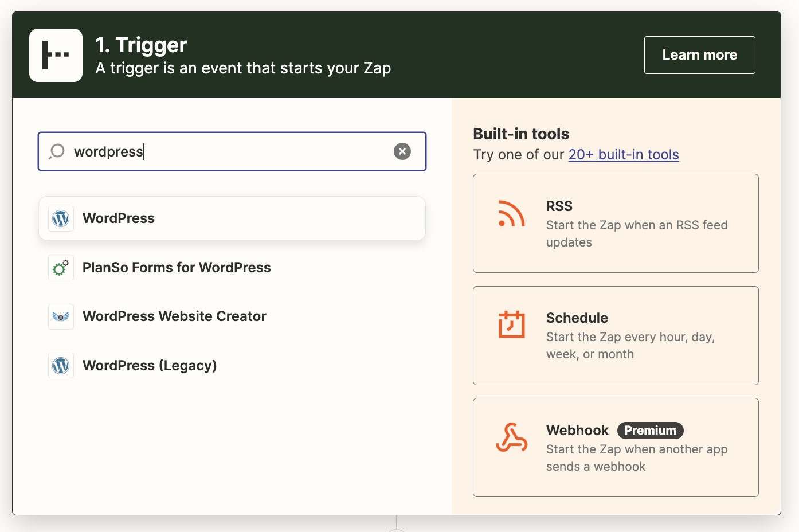Image resolution: width=799 pixels, height=532 pixels.
Task: Click the Schedule calendar icon
Action: coord(511,324)
